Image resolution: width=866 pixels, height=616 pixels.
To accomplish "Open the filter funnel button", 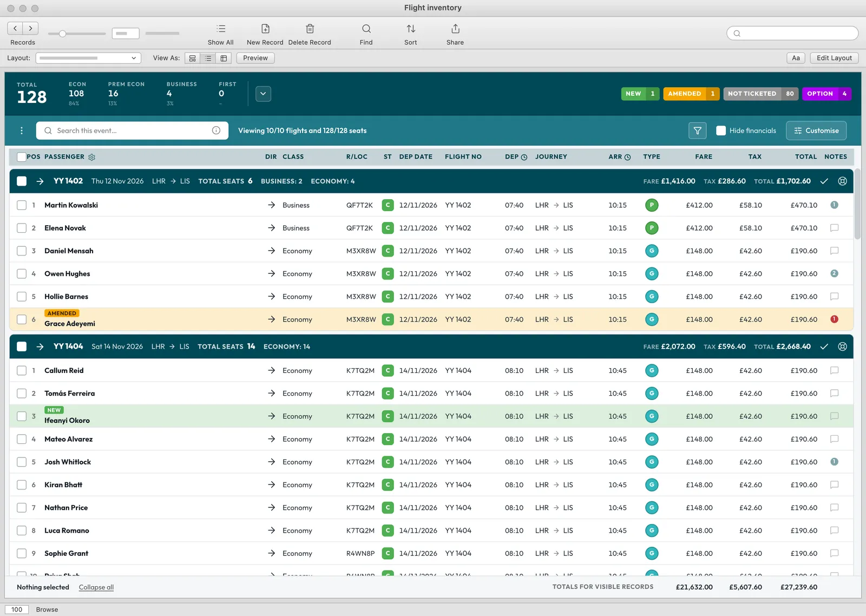I will [x=697, y=130].
